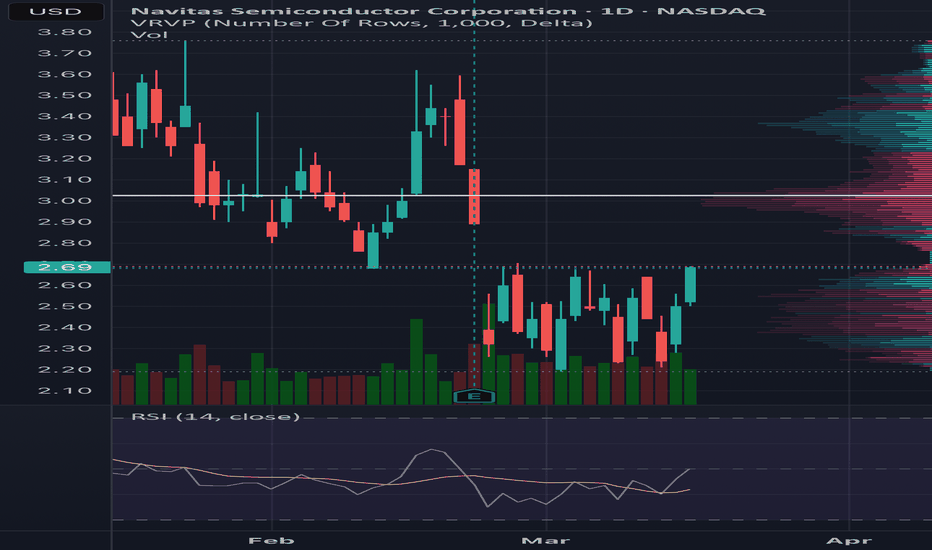Click the Feb label on the time axis
Viewport: 932px width, 550px height.
271,540
